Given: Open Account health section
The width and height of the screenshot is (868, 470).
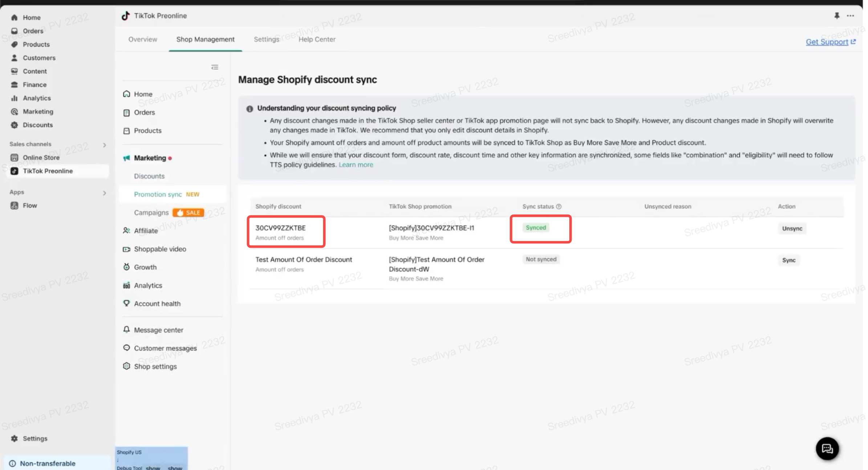Looking at the screenshot, I should (x=157, y=303).
